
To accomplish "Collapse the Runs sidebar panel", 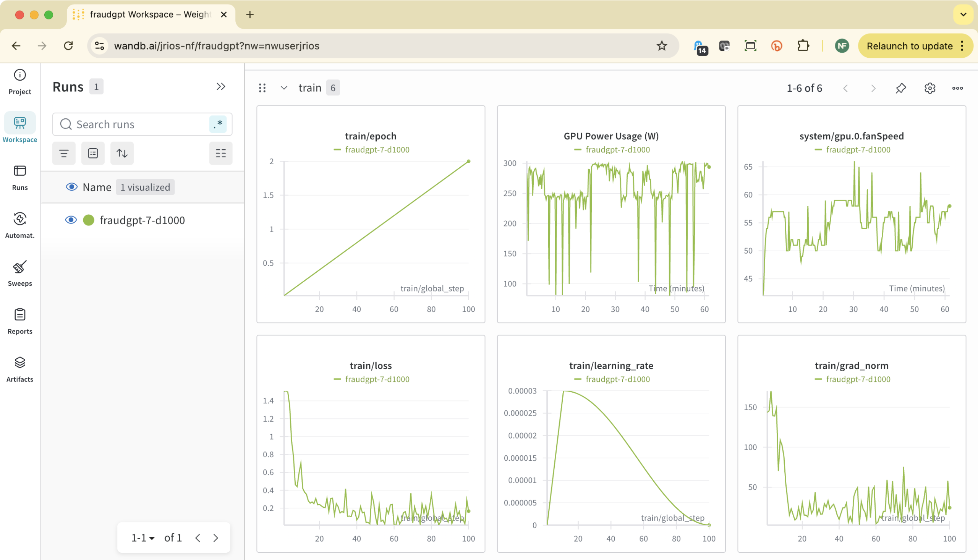I will click(220, 87).
